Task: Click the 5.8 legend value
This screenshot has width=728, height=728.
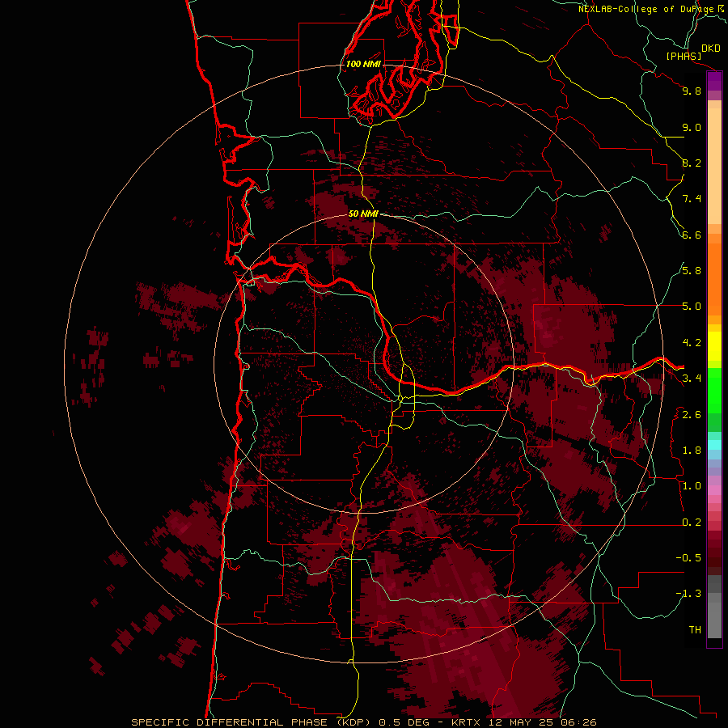Action: pos(692,271)
